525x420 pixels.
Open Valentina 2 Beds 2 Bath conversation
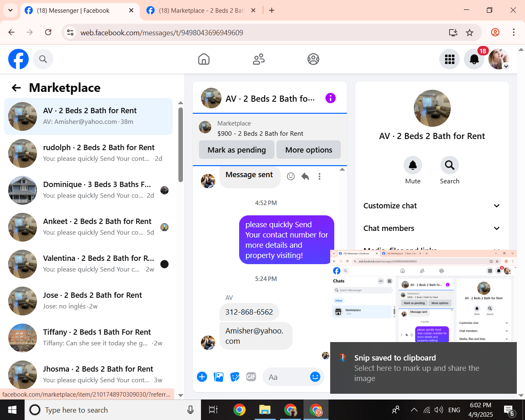coord(88,264)
